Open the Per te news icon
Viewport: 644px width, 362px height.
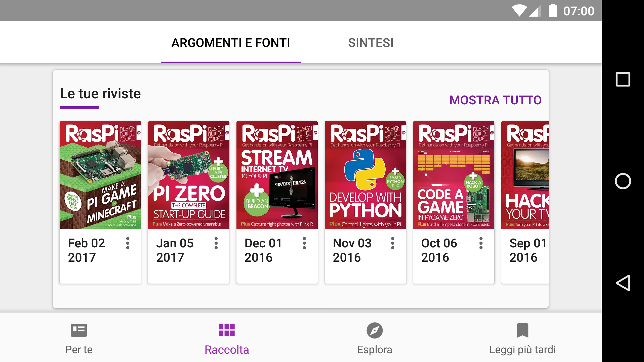coord(79,330)
